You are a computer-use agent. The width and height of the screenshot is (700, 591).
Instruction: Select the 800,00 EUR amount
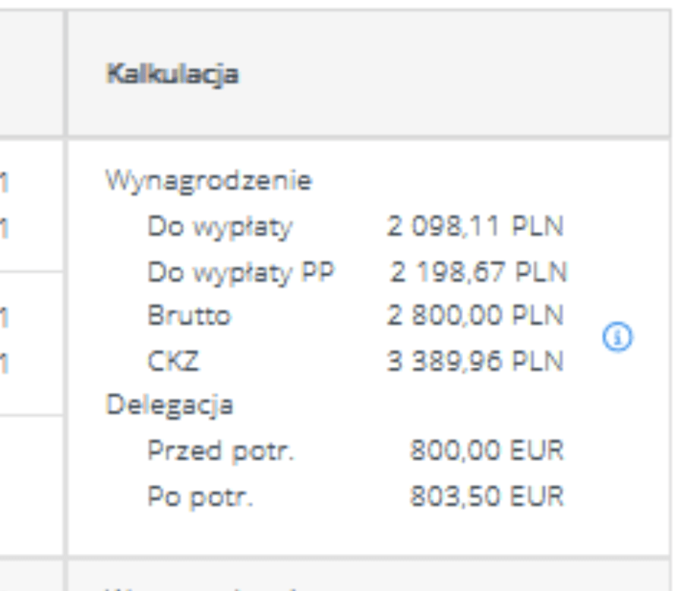[x=487, y=451]
